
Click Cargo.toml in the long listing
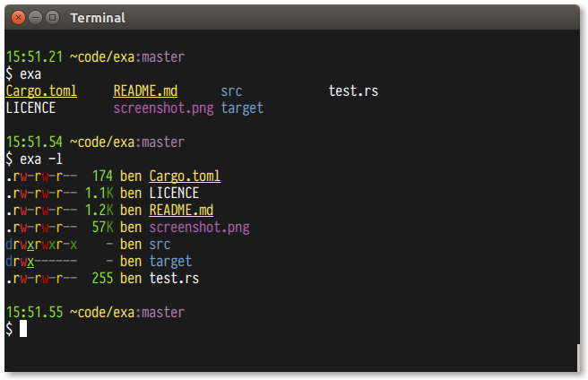(185, 176)
